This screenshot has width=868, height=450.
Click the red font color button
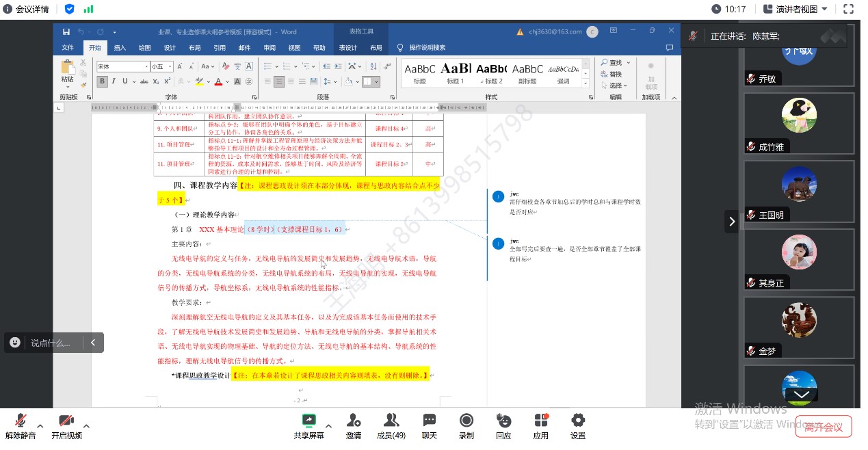coord(218,81)
